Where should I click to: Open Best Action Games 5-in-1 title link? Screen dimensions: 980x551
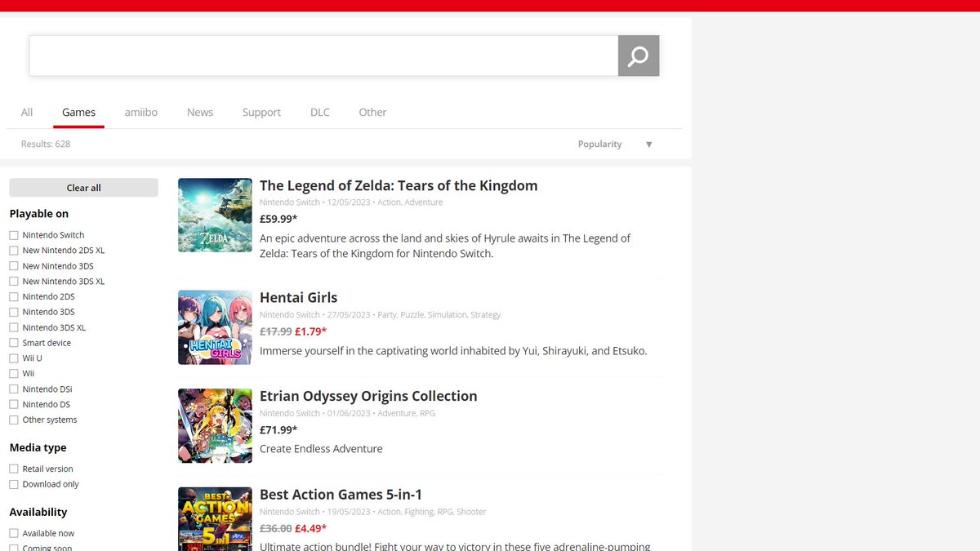[341, 495]
